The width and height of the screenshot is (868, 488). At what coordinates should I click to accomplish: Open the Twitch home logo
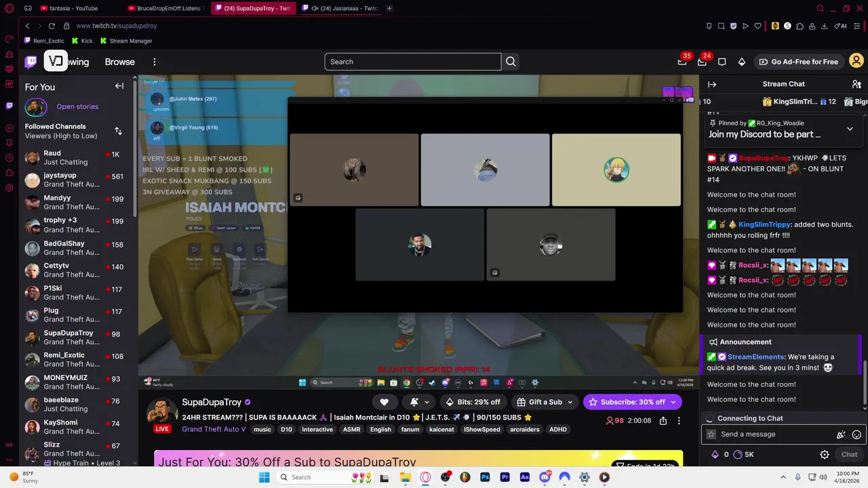coord(31,62)
